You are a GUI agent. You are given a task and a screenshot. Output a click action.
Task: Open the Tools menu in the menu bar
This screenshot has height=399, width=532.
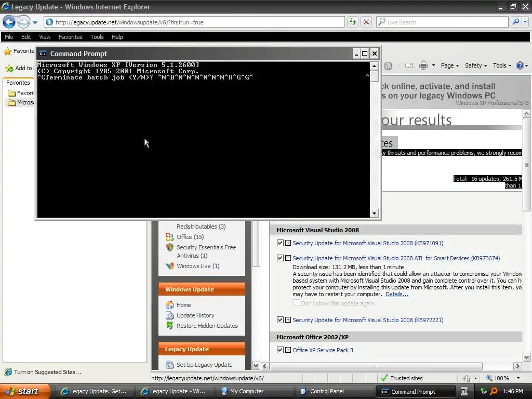coord(97,37)
